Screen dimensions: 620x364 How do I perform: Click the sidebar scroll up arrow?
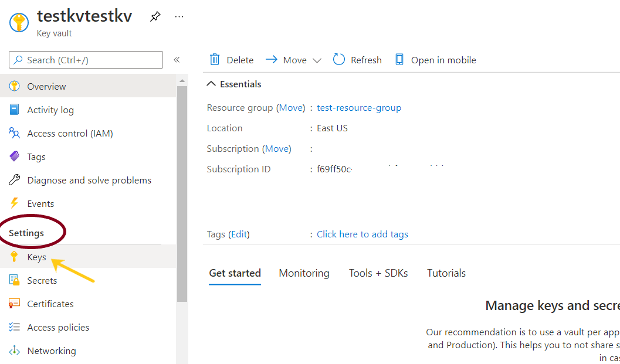point(182,80)
